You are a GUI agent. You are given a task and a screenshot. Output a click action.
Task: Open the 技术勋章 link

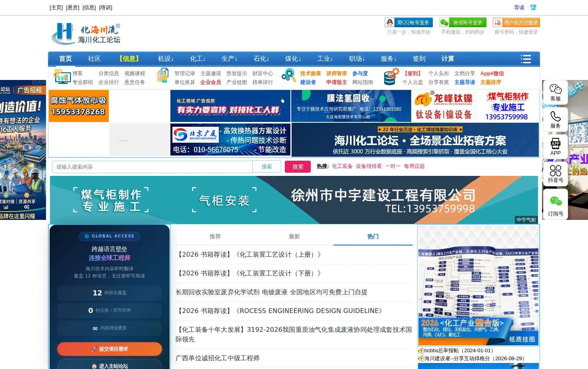coord(311,74)
